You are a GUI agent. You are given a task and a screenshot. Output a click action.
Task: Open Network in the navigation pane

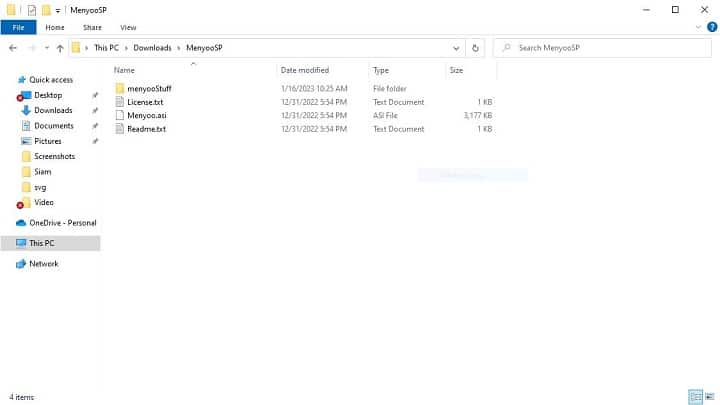coord(44,264)
